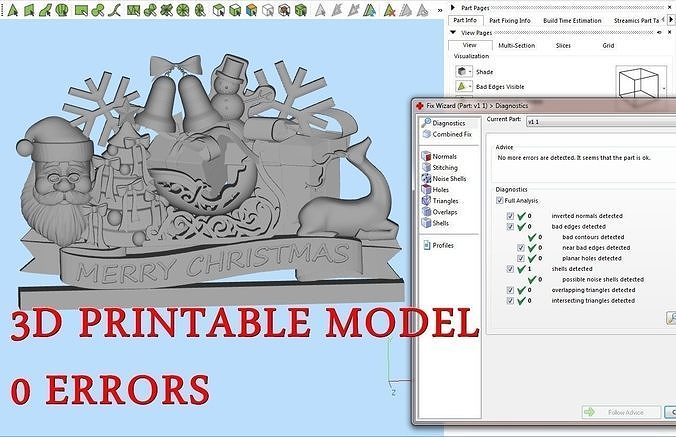Open the Holes step in Fix Wizard
Viewport: 676px width, 437px height.
(435, 190)
